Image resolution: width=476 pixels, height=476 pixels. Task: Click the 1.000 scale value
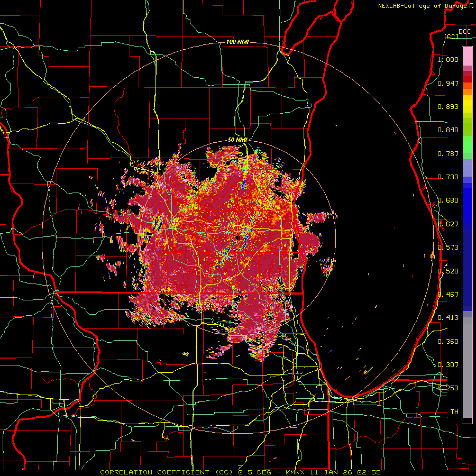pos(448,59)
